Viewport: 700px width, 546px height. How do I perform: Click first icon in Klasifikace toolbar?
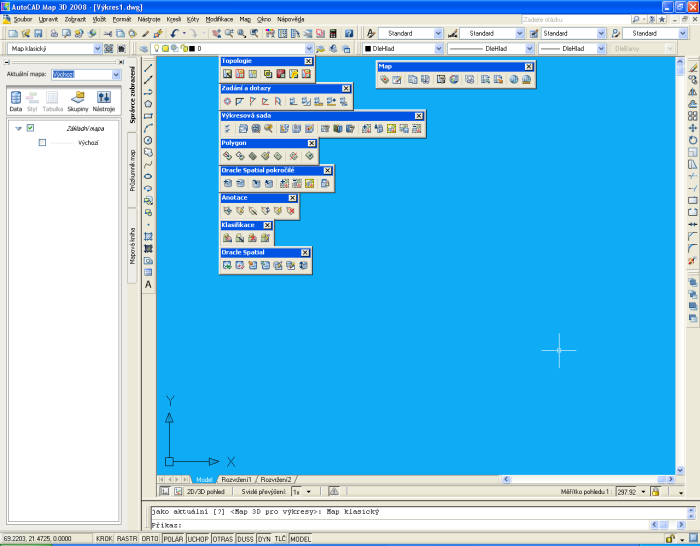(x=227, y=238)
